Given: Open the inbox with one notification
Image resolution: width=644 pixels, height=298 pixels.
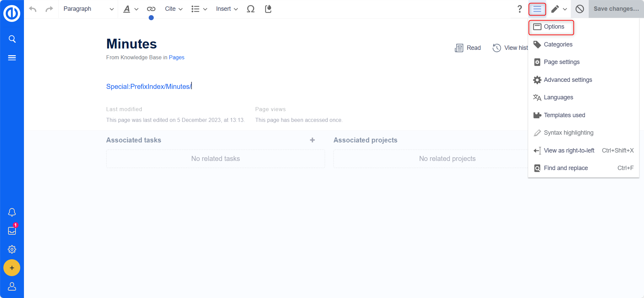Looking at the screenshot, I should click(12, 231).
